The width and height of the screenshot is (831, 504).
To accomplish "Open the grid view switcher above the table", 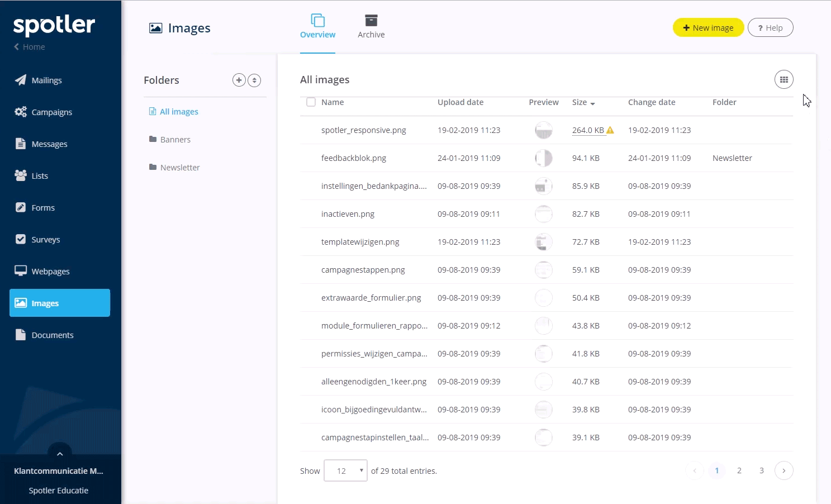I will (783, 79).
